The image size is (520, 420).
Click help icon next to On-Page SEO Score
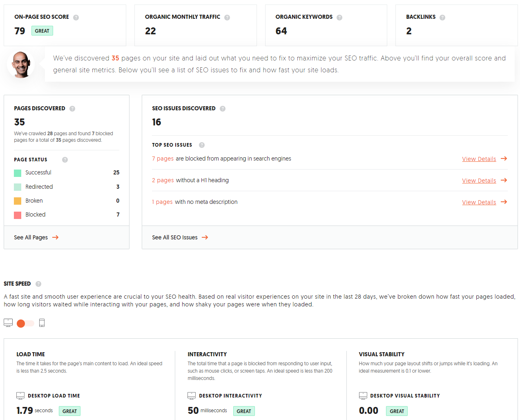point(76,18)
